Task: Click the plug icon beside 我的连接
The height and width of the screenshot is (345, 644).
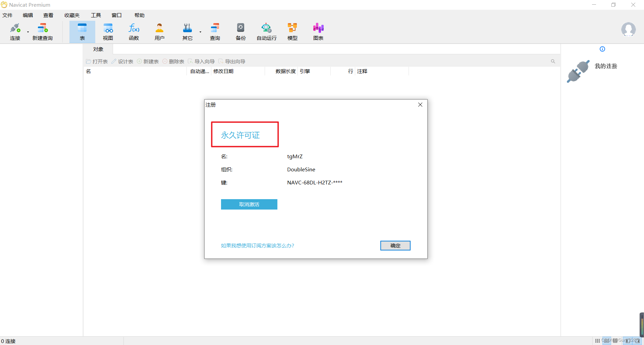Action: pos(578,71)
